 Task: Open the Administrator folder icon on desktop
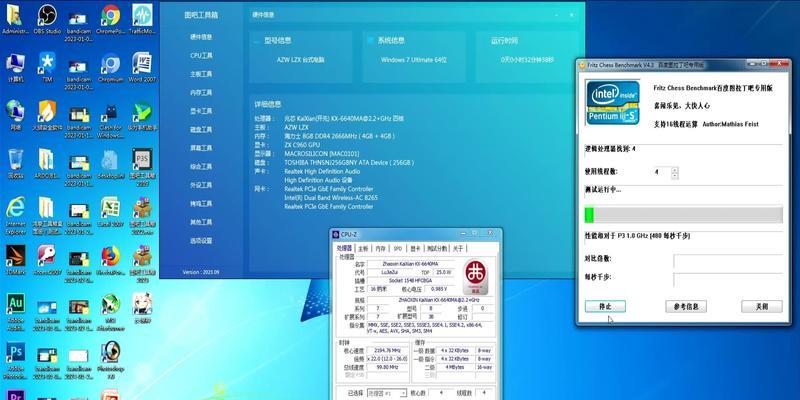tap(15, 18)
